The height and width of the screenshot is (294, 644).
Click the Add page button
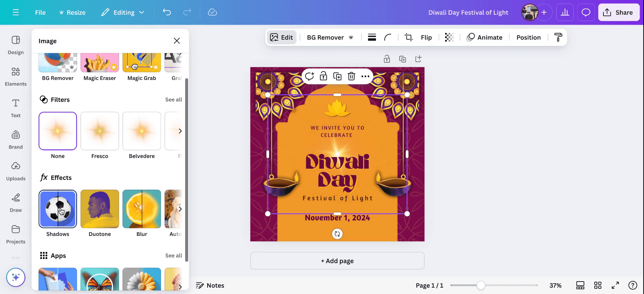click(x=337, y=261)
